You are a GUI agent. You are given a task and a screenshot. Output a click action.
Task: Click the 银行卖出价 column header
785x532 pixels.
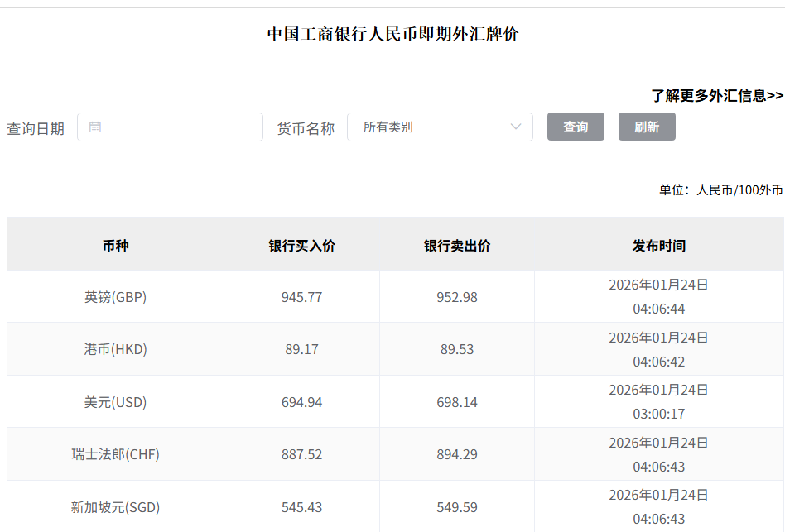[457, 246]
